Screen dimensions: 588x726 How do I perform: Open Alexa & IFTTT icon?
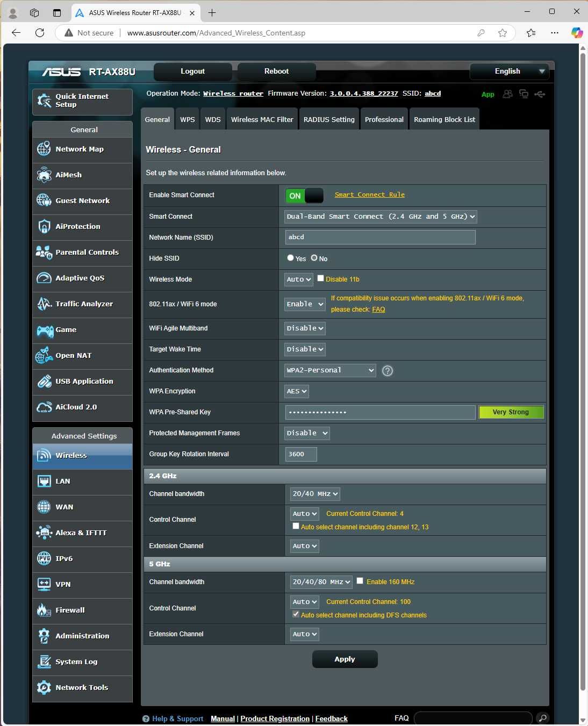44,533
